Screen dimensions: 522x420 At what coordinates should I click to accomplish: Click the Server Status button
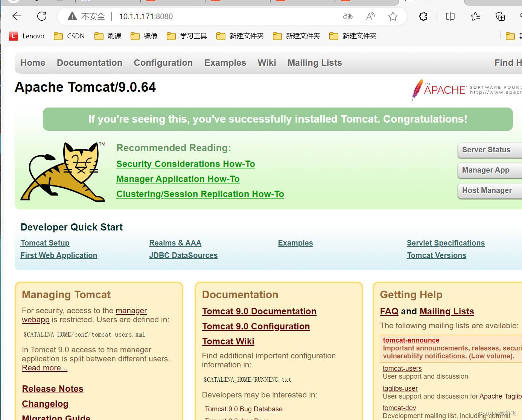tap(490, 150)
